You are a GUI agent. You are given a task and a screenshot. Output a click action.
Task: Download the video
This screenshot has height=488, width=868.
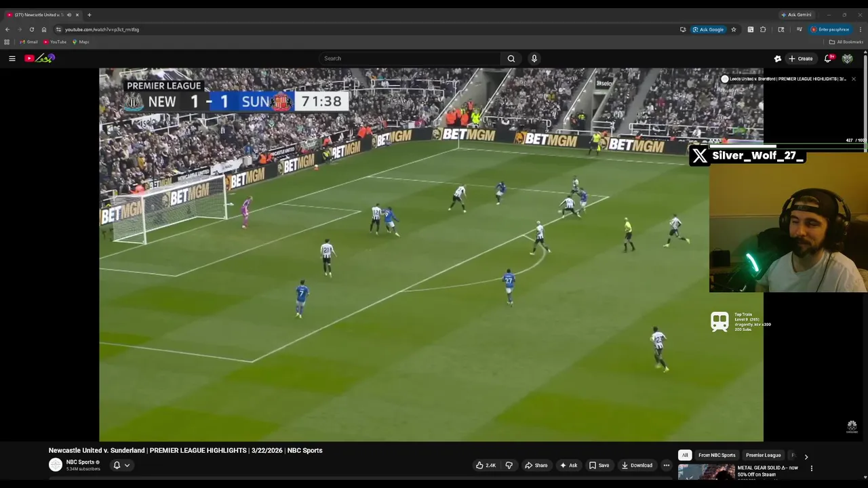[x=637, y=465]
